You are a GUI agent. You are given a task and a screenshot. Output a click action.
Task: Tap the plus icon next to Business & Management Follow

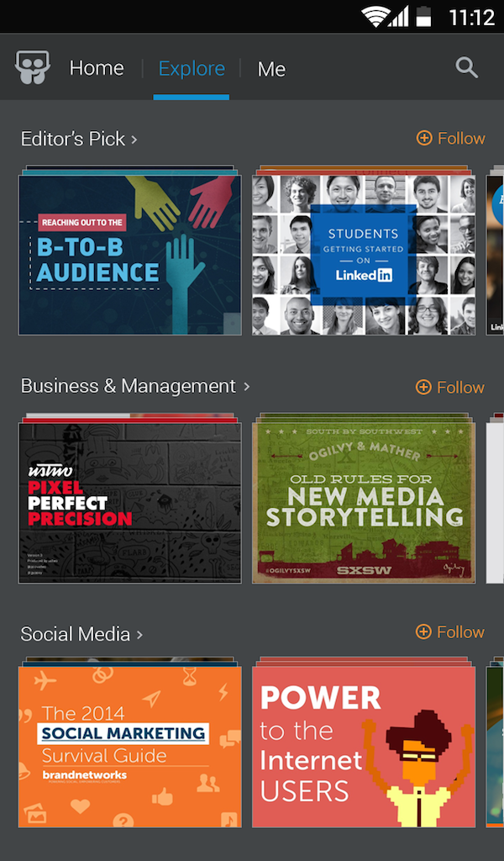point(423,387)
